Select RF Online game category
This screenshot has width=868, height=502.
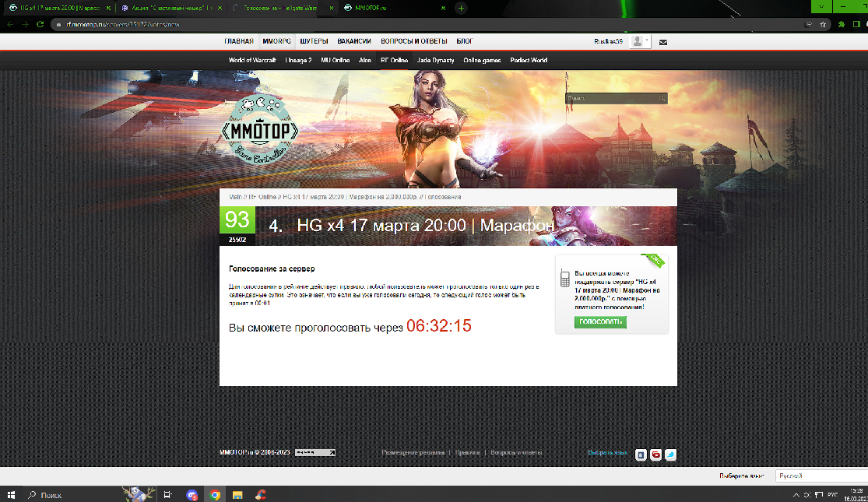[x=394, y=61]
